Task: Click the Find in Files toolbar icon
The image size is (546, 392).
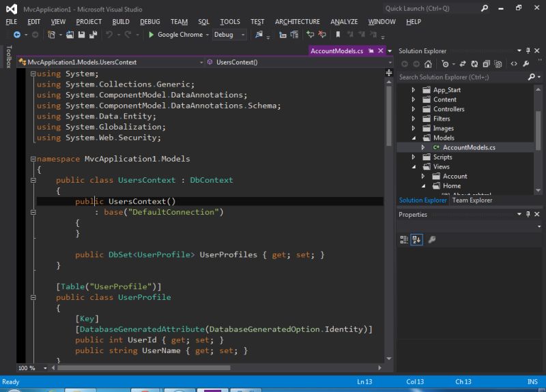Action: (259, 35)
